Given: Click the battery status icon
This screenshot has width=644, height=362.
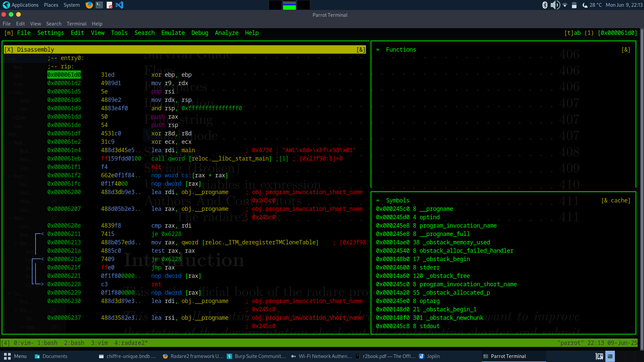Looking at the screenshot, I should click(574, 5).
